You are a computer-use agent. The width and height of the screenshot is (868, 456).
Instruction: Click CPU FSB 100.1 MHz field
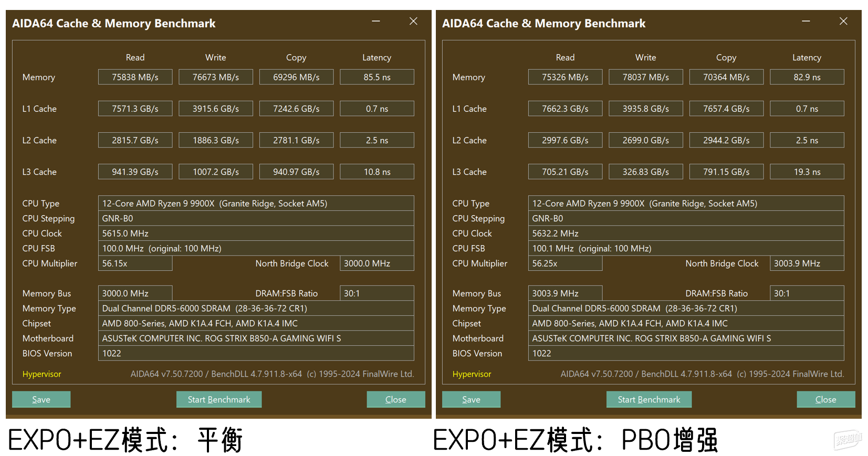[686, 248]
